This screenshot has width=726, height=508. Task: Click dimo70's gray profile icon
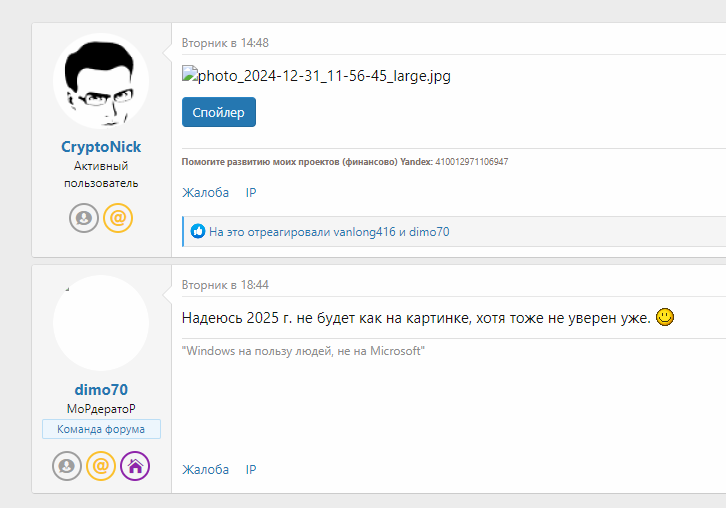tap(67, 466)
